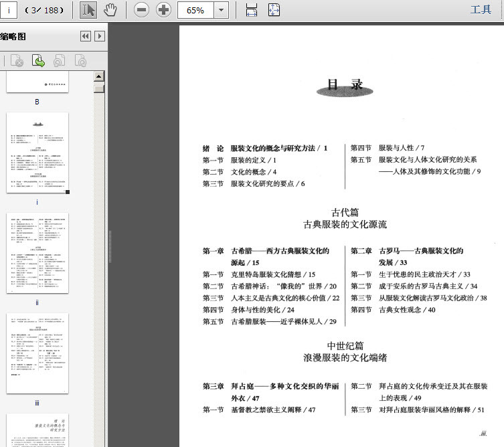Click the delete page icon in thumbnails panel
The height and width of the screenshot is (447, 504).
pos(17,60)
